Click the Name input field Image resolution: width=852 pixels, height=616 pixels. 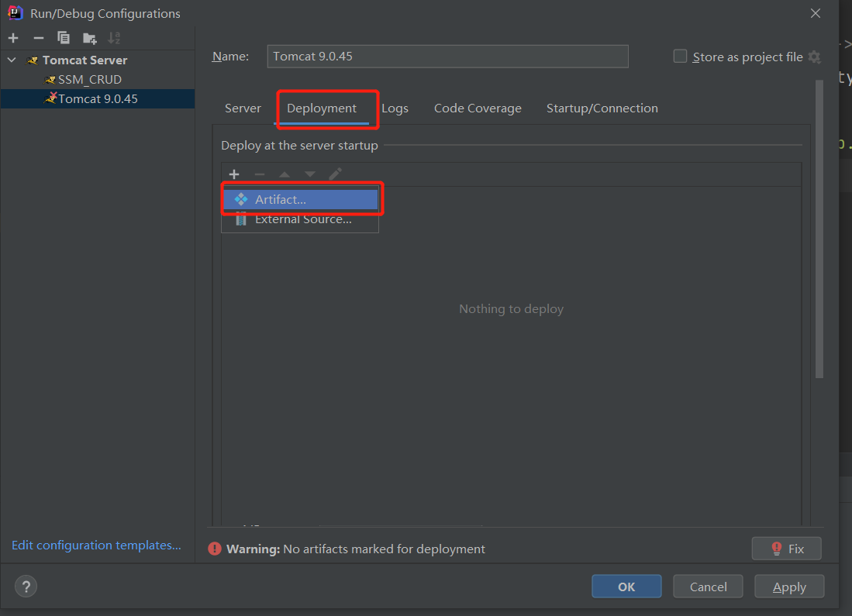point(448,57)
